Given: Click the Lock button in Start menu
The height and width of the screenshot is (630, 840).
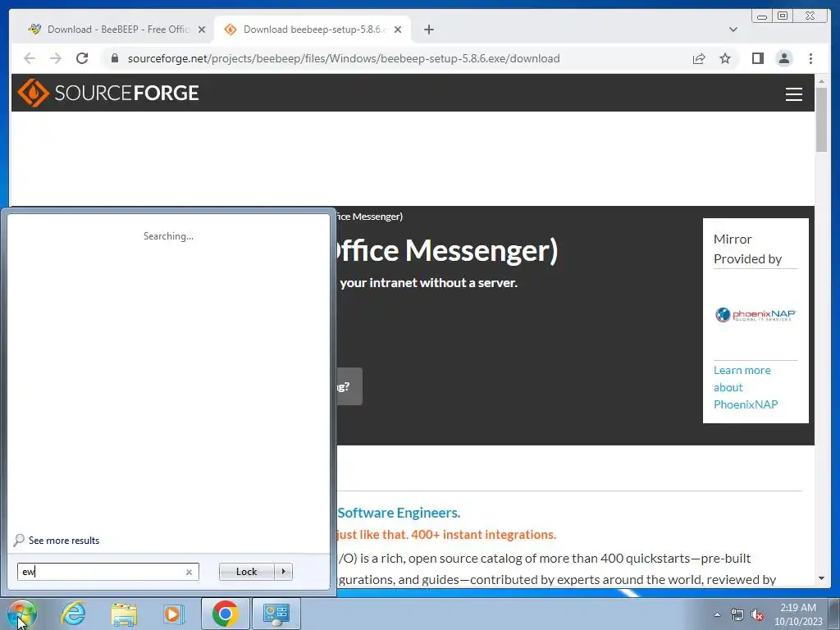Looking at the screenshot, I should coord(246,572).
